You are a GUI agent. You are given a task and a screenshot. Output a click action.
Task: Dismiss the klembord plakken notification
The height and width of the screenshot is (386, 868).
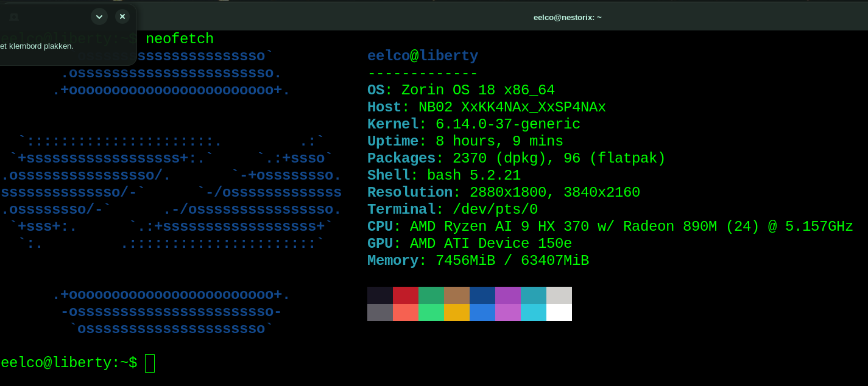coord(122,16)
